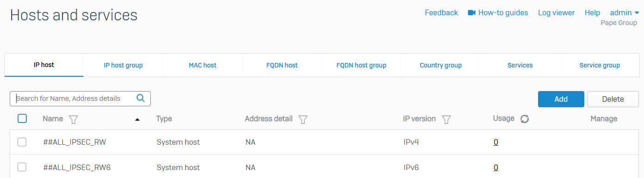Image resolution: width=644 pixels, height=178 pixels.
Task: Tick the select-all checkbox in header
Action: tap(22, 118)
